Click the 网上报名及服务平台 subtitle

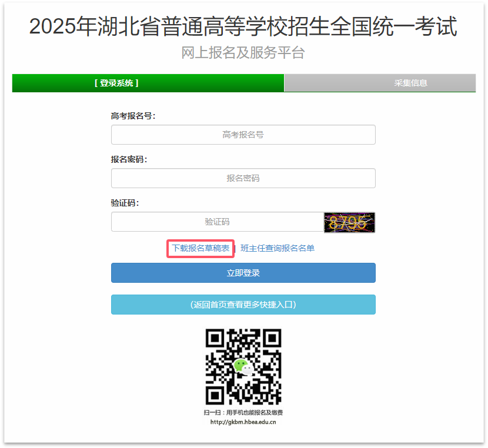pos(243,52)
